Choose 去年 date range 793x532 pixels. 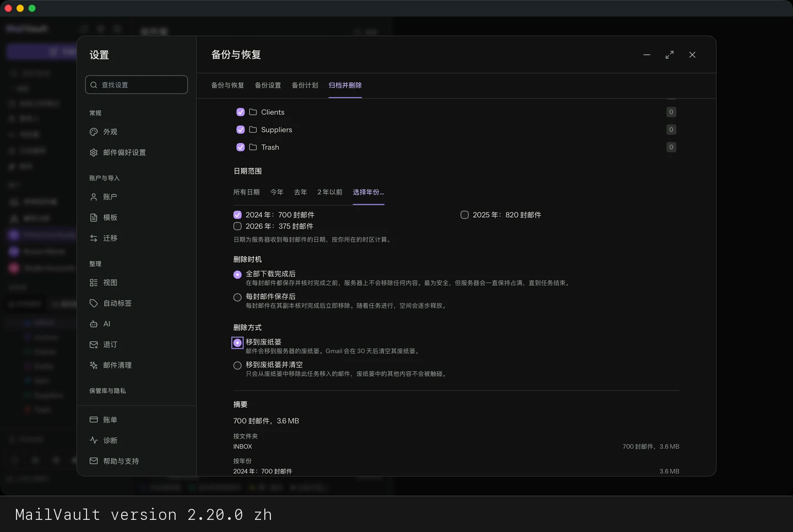click(x=301, y=192)
